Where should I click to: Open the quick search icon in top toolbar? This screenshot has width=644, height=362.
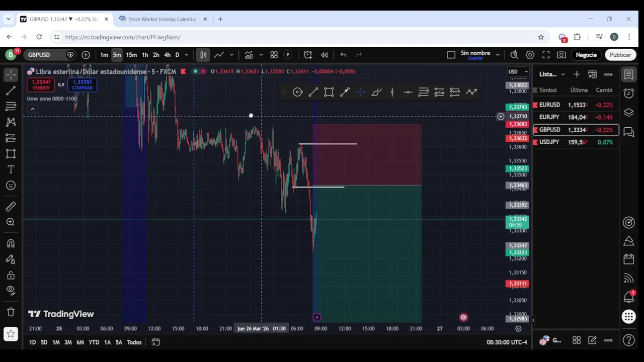coord(514,55)
